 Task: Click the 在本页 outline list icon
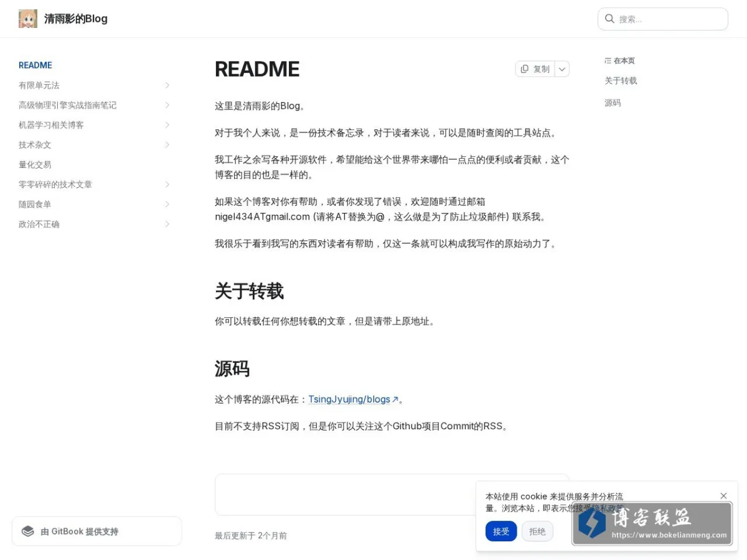click(608, 61)
